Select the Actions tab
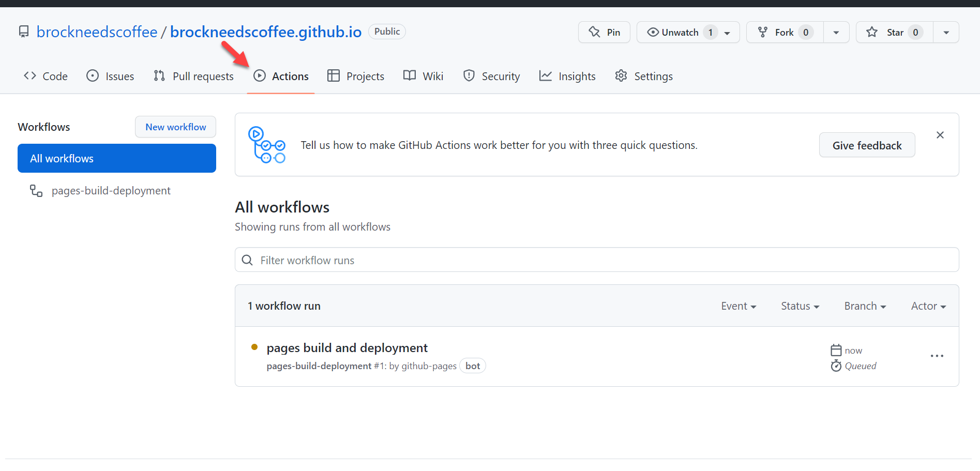 [281, 76]
